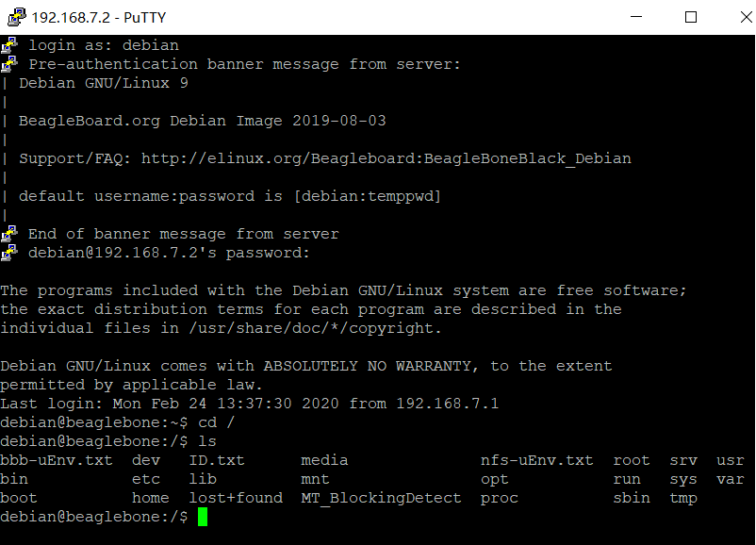Click the PuTTY icon beside 'login as: debian'
Screen dimensions: 756x545
[9, 45]
